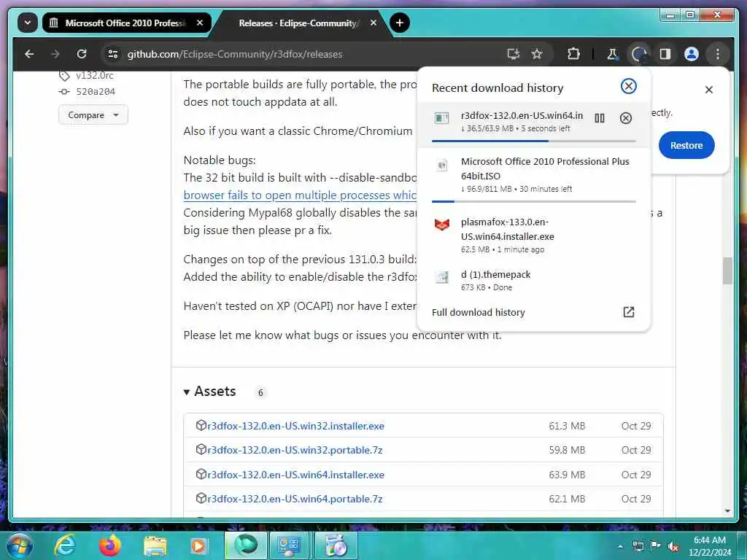This screenshot has height=560, width=747.
Task: Cancel the r3dfox-132.0 download
Action: [625, 118]
